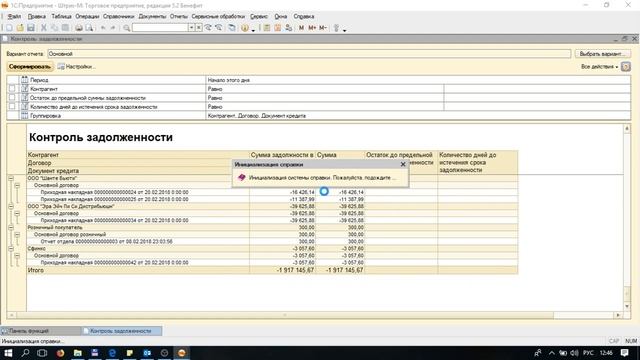Screen dimensions: 640x360
Task: Collapse Основной договор under Сфинкс
Action: (x=17, y=256)
